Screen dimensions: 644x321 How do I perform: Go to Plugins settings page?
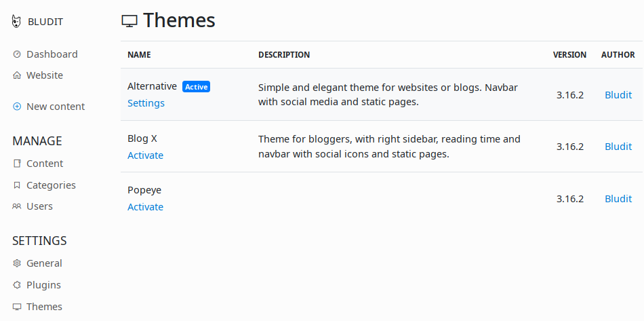[43, 285]
